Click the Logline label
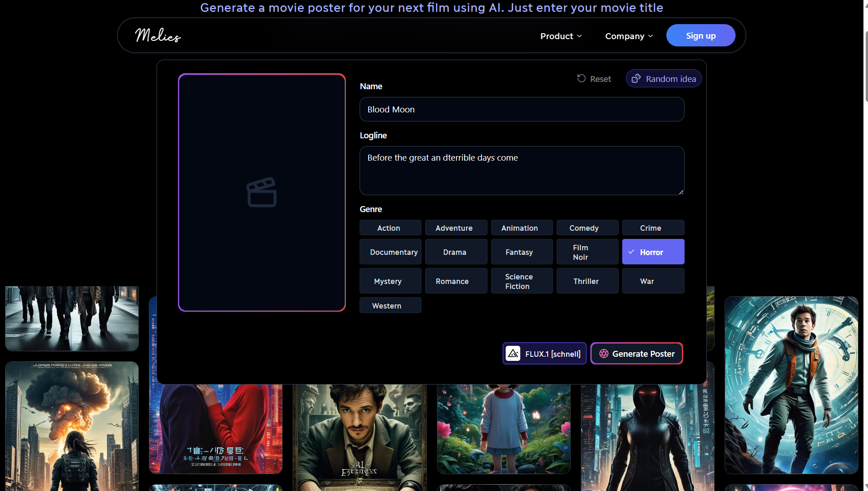868x491 pixels. (x=373, y=135)
